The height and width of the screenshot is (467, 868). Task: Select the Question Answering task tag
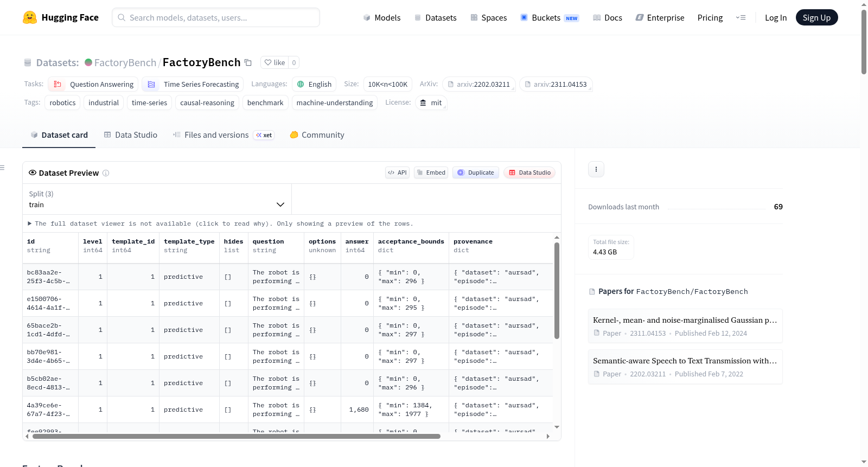click(93, 84)
